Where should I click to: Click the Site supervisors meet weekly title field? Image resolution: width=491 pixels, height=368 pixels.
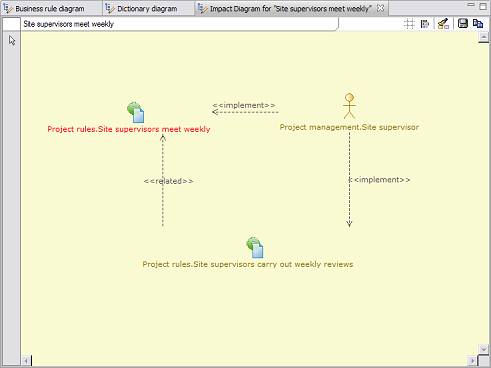179,24
